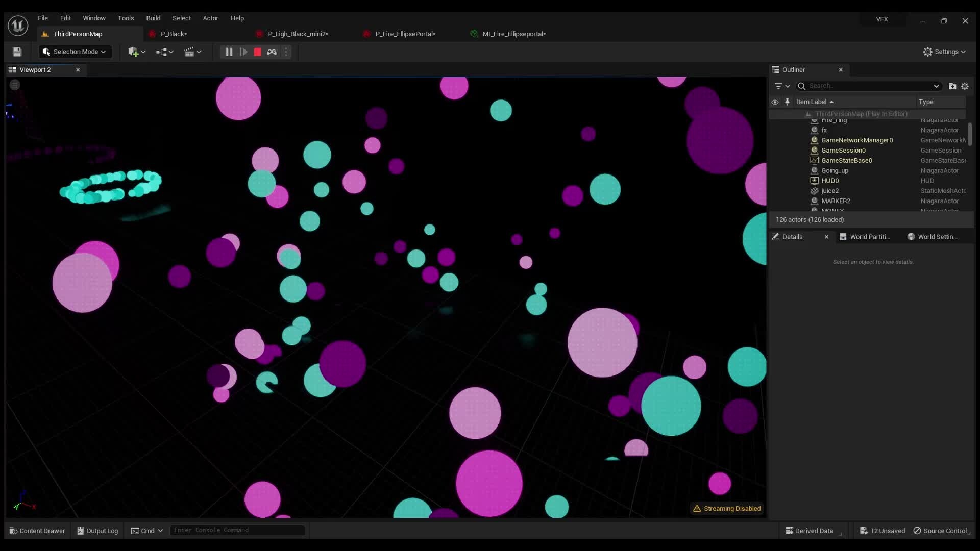The image size is (980, 551).
Task: Open the Outliner filter dropdown
Action: point(781,86)
